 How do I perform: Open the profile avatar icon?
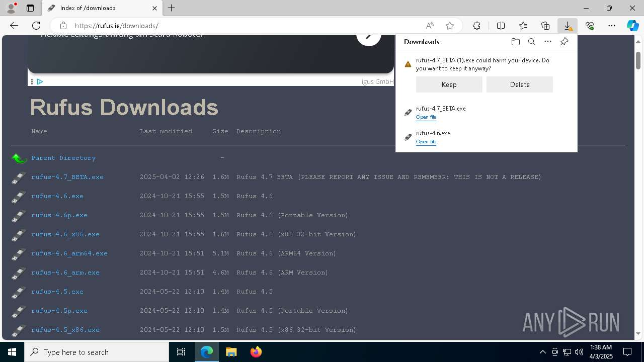tap(11, 8)
